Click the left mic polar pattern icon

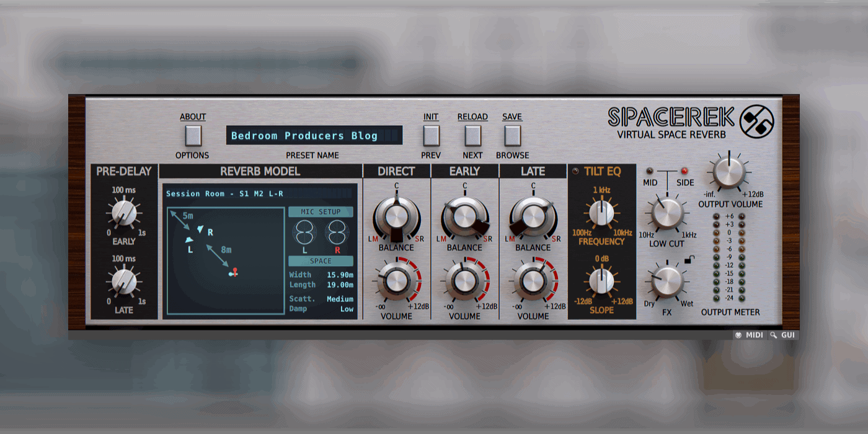pos(304,232)
